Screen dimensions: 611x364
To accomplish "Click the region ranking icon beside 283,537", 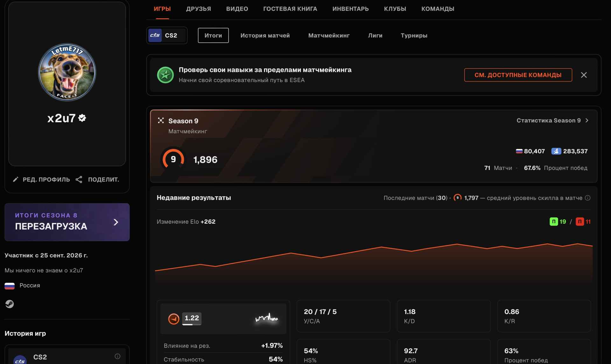I will [x=556, y=151].
